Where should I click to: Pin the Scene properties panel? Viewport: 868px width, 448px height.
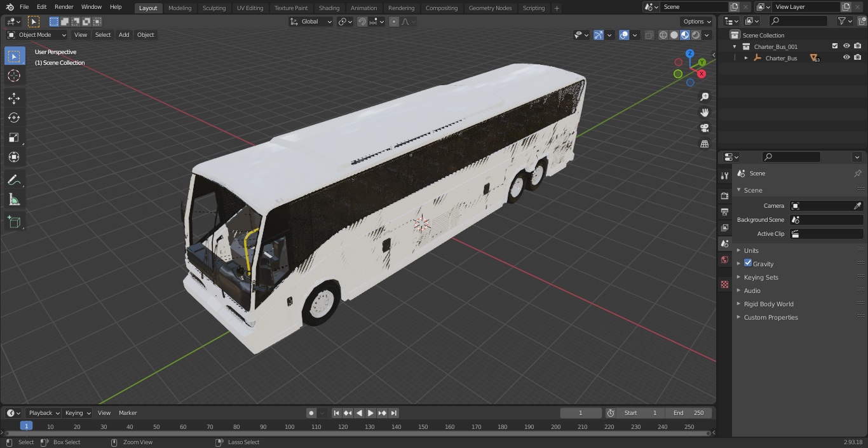(x=857, y=173)
